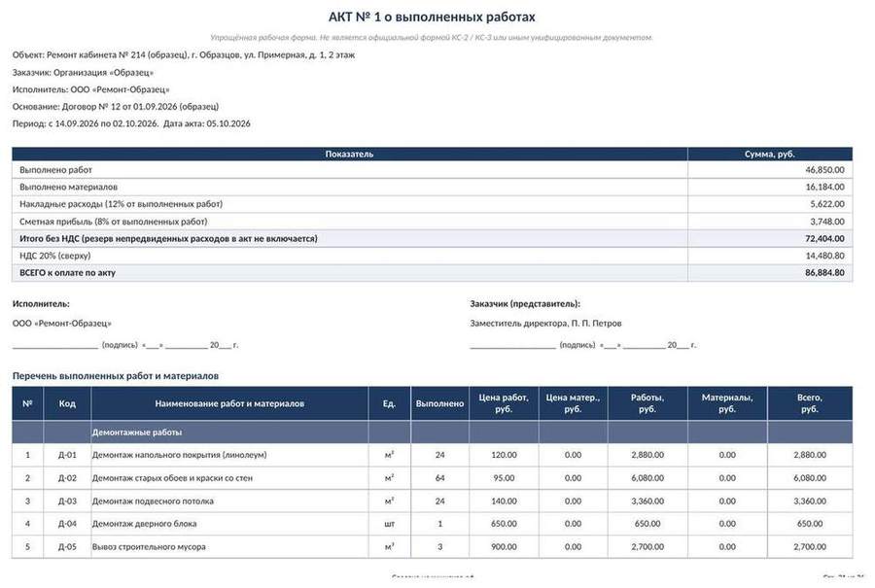Click the 'Цена матер., руб.' column header
The width and height of the screenshot is (875, 588).
click(573, 403)
